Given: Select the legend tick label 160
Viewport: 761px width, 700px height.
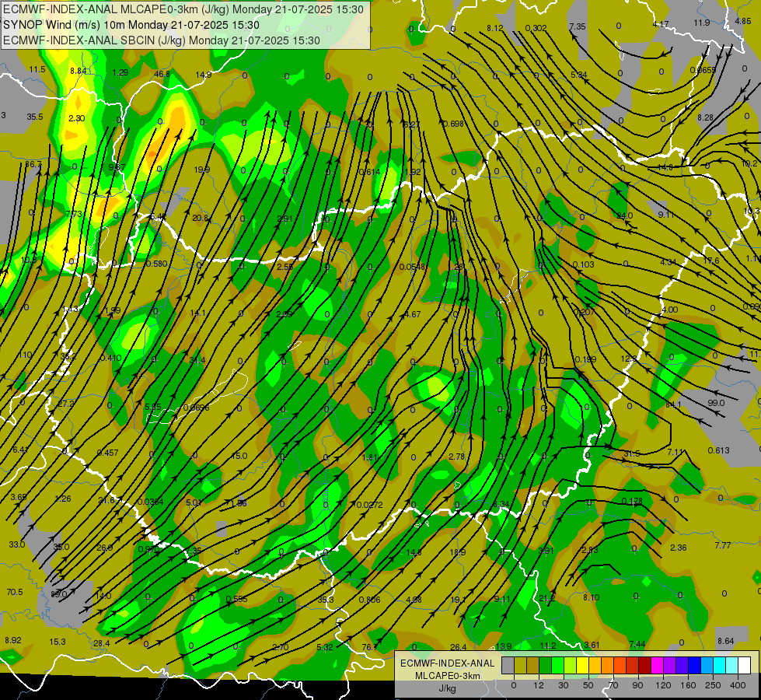Looking at the screenshot, I should tap(688, 685).
